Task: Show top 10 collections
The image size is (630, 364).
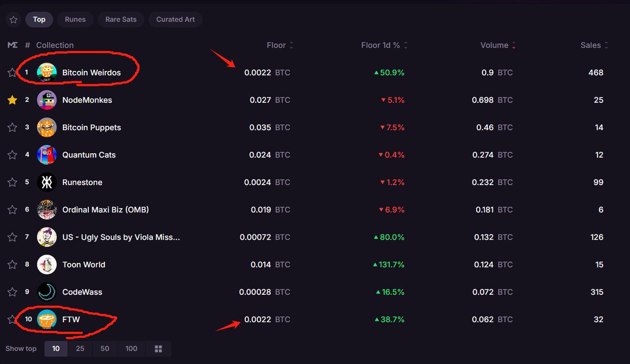Action: coord(56,349)
